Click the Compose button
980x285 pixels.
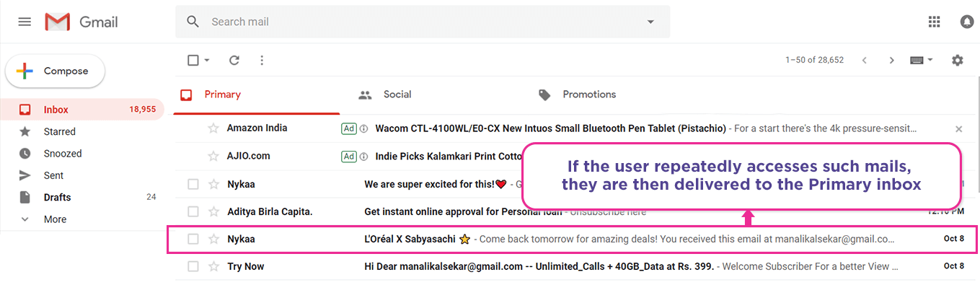click(56, 71)
